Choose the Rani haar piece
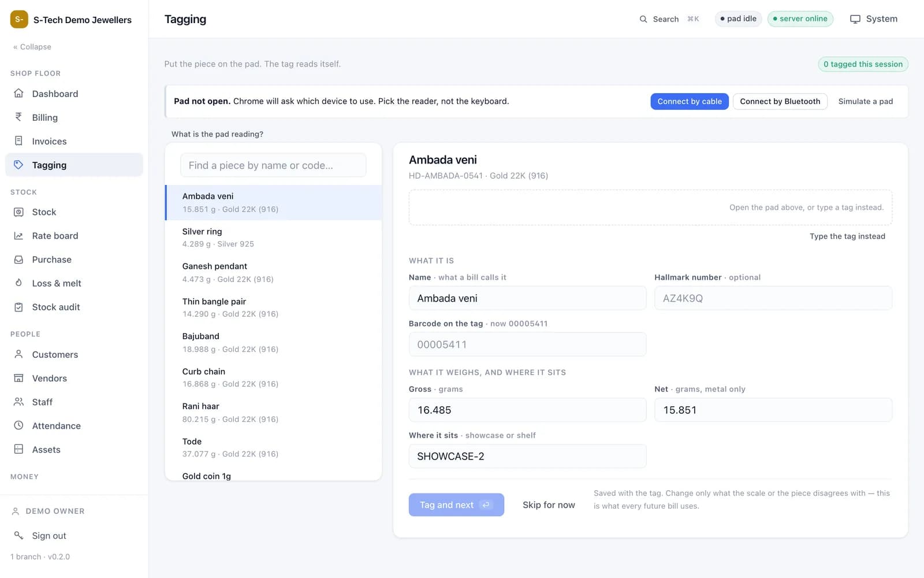This screenshot has width=924, height=578. [x=273, y=413]
